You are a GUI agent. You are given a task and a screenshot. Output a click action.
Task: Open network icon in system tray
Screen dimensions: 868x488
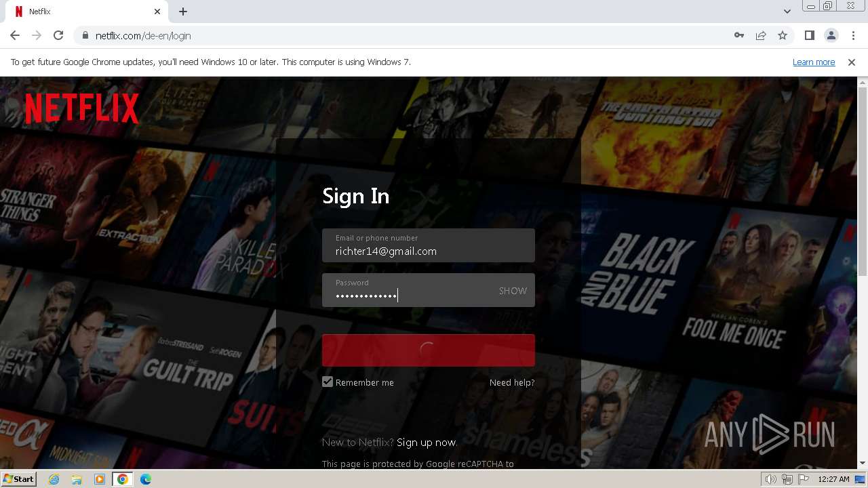point(787,479)
